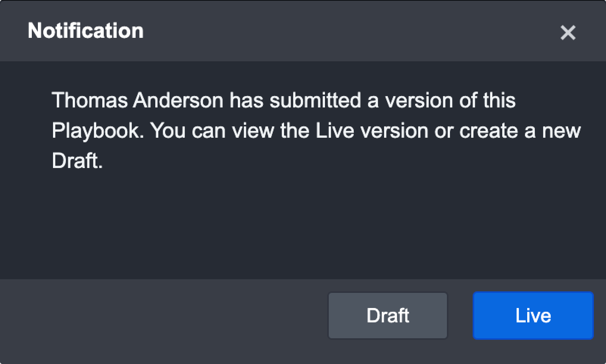Click the blue Live button
The width and height of the screenshot is (606, 364).
click(x=533, y=316)
